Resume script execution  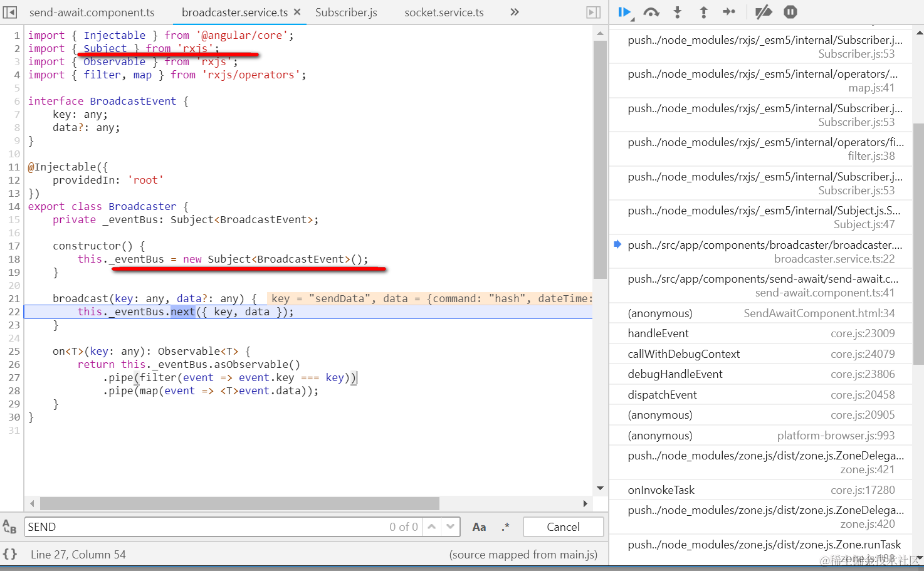pos(624,12)
